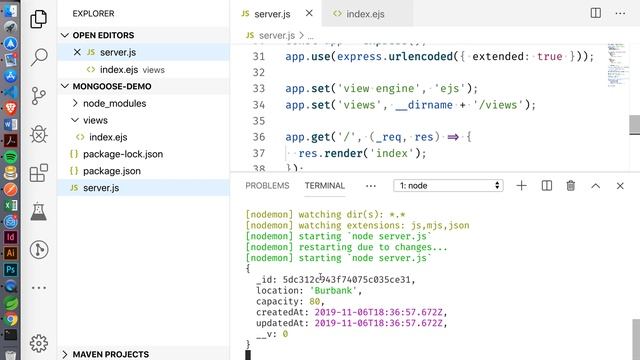
Task: Close server.js in Open Editors list
Action: [77, 52]
